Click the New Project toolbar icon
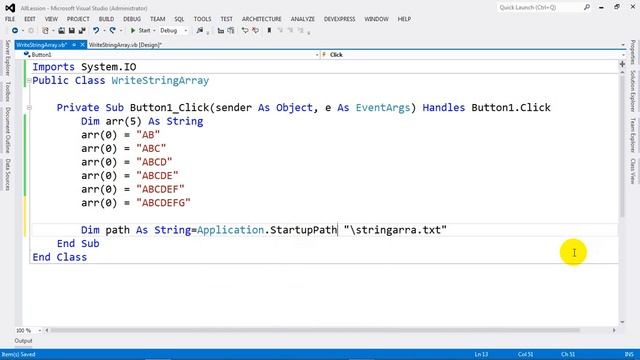Image resolution: width=640 pixels, height=360 pixels. [x=45, y=31]
